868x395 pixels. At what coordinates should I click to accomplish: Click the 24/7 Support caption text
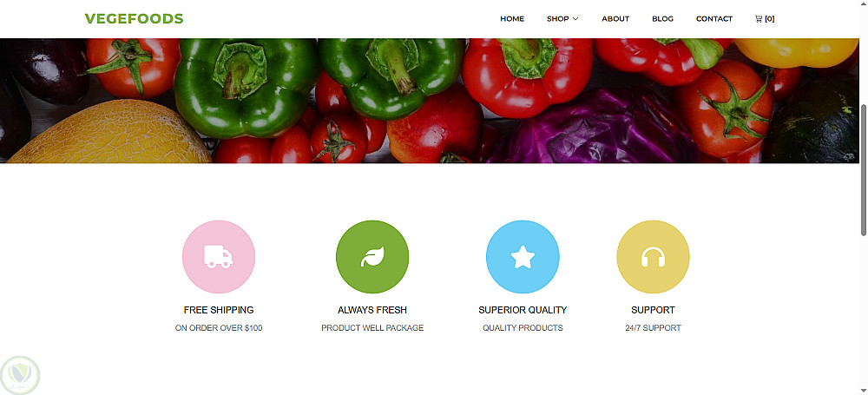(654, 328)
